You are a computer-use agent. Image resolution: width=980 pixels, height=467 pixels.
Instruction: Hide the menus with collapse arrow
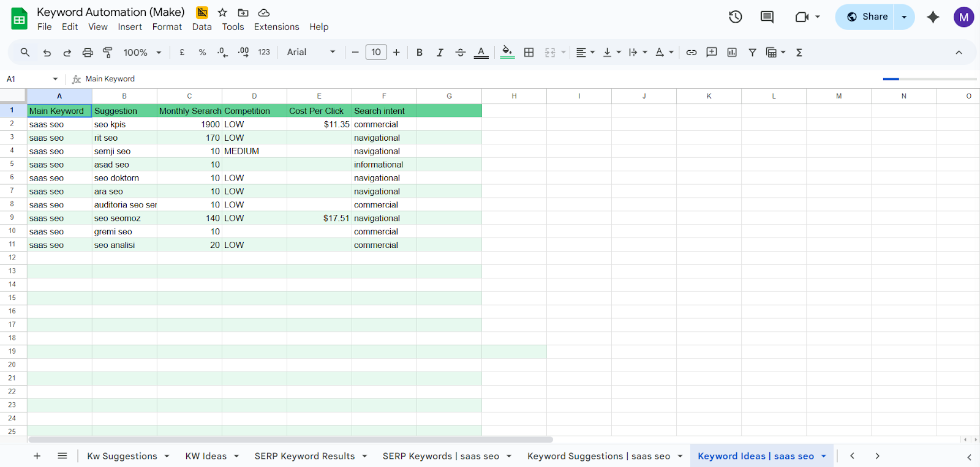[959, 53]
